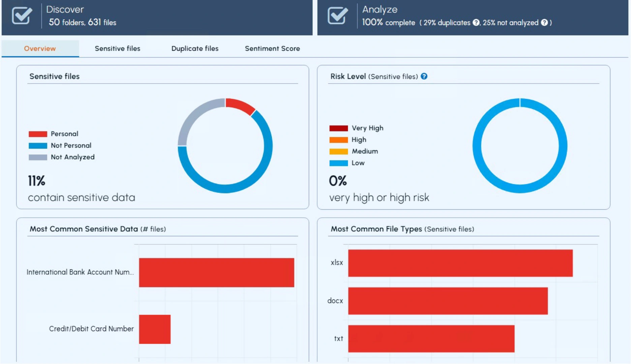Click the Very High risk legend swatch
Viewport: 631px width, 364px height.
pos(338,128)
